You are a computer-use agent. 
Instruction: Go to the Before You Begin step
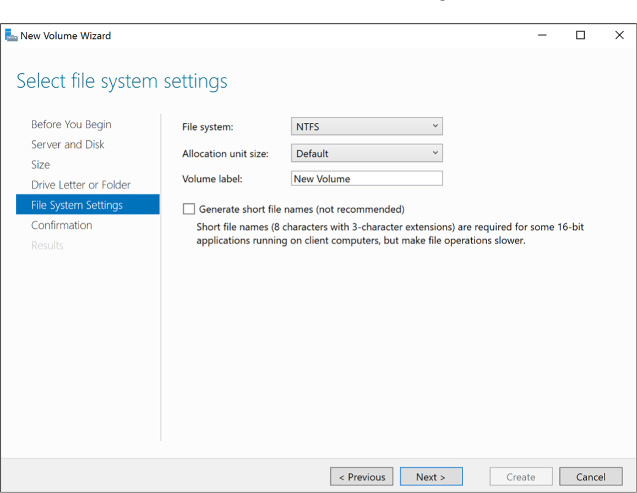point(71,125)
